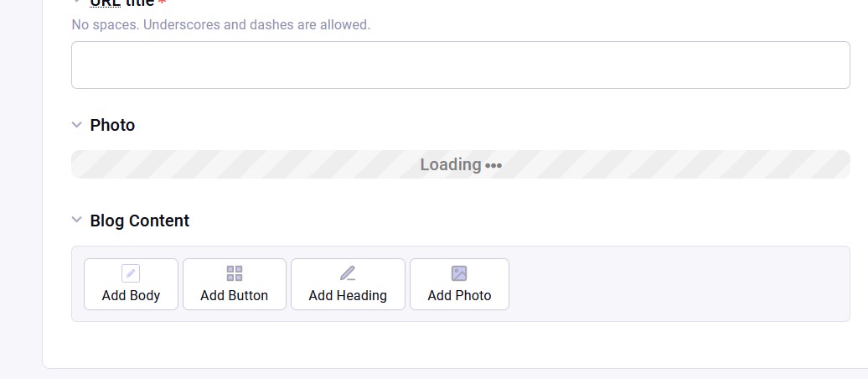868x379 pixels.
Task: Click the red required asterisk
Action: click(x=162, y=4)
